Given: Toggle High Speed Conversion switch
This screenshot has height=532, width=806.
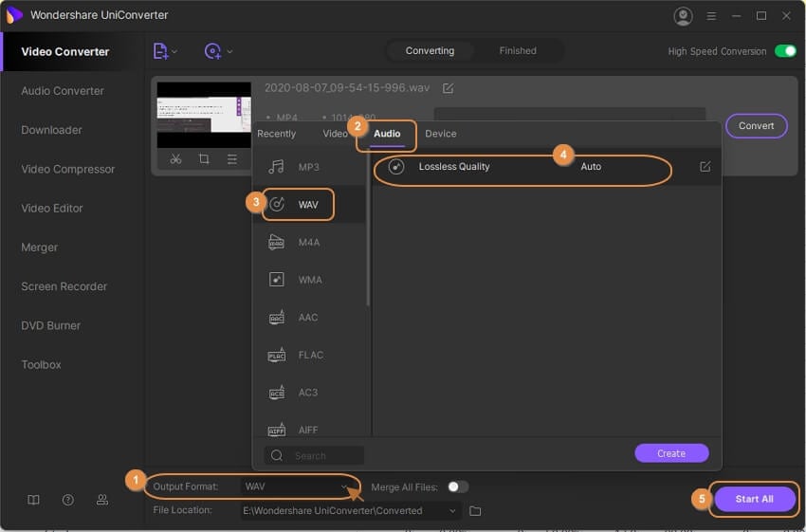Looking at the screenshot, I should [785, 51].
